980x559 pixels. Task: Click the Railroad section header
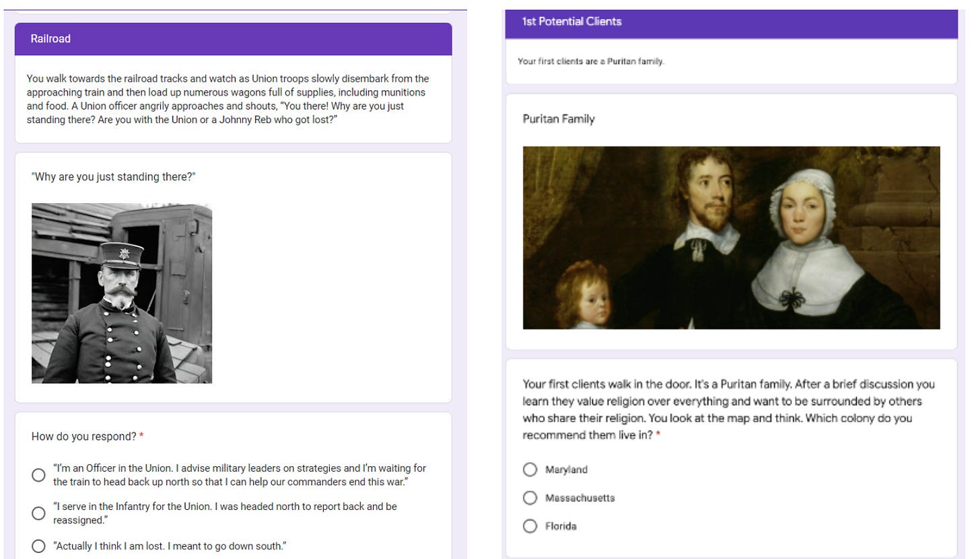pos(234,39)
